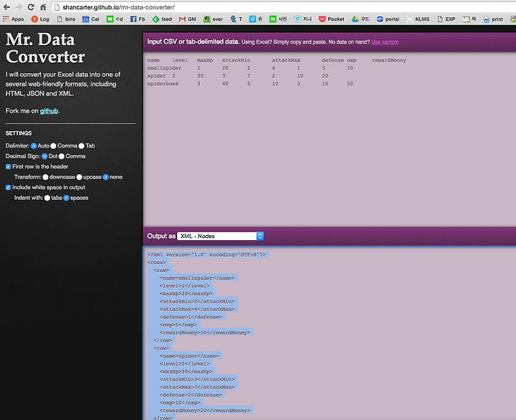
Task: Click the XML version declaration line
Action: click(206, 254)
